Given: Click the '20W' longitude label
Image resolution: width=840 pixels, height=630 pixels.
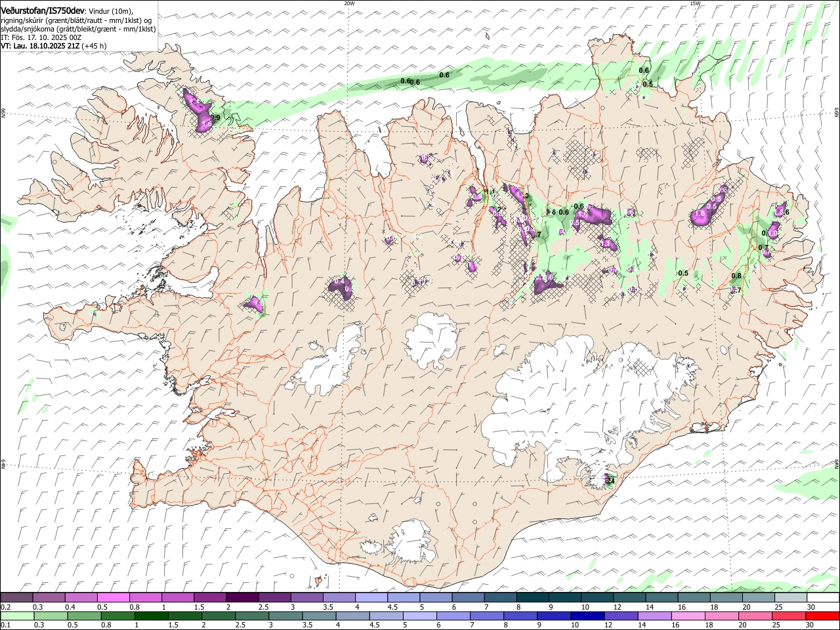Looking at the screenshot, I should coord(349,3).
